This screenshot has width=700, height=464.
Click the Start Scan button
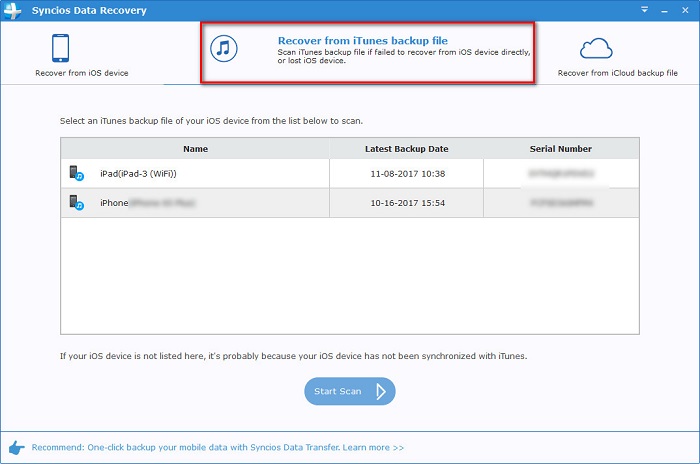coord(350,391)
